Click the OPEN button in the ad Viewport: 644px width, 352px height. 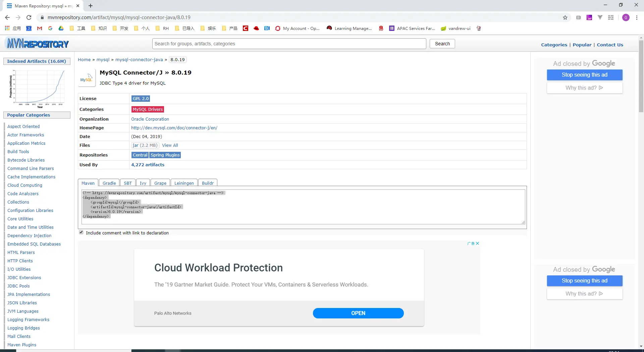point(358,313)
